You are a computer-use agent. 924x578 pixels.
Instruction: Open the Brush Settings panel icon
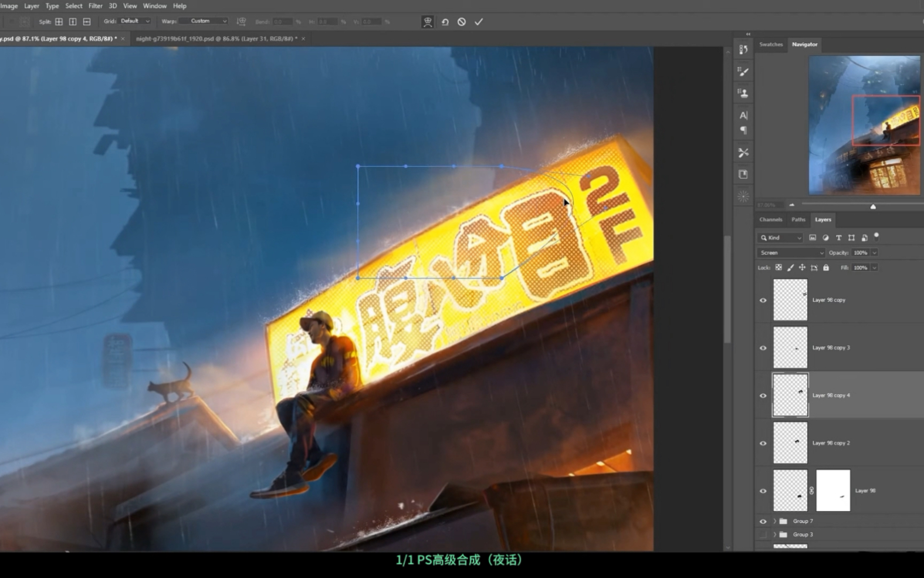pyautogui.click(x=743, y=72)
